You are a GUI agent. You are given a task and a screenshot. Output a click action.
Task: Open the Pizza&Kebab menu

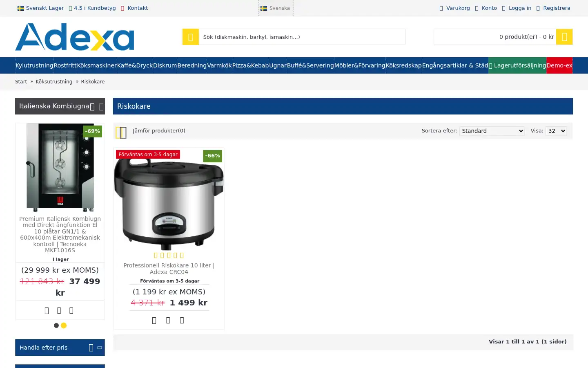(x=250, y=65)
